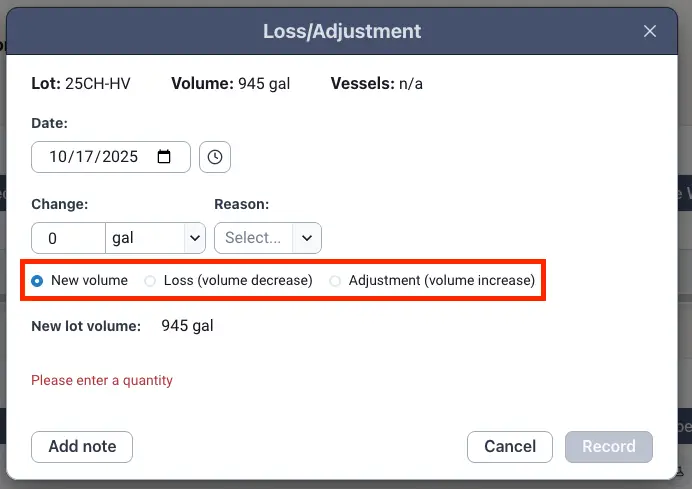Click the Change quantity input field
692x489 pixels.
68,238
